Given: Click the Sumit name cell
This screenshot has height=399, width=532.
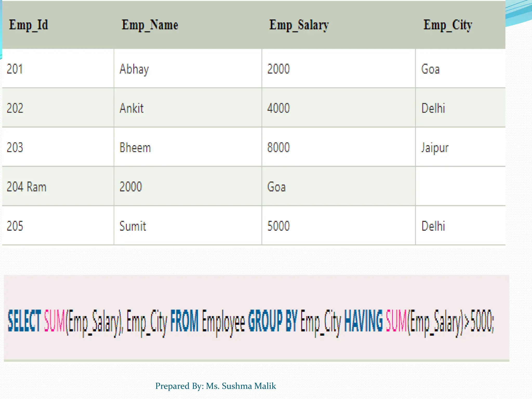Looking at the screenshot, I should coord(133,226).
